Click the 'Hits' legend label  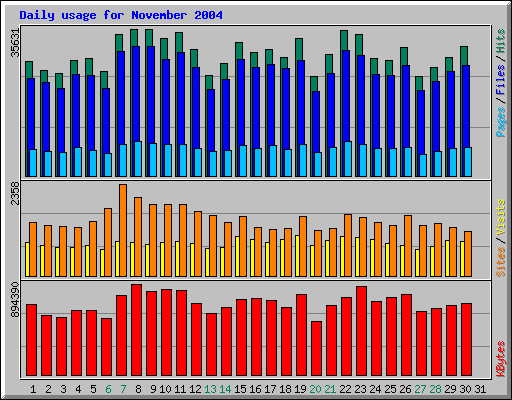point(501,41)
